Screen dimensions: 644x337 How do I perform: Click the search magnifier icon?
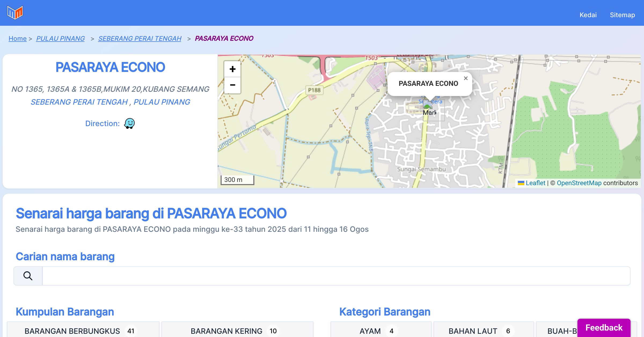point(28,276)
